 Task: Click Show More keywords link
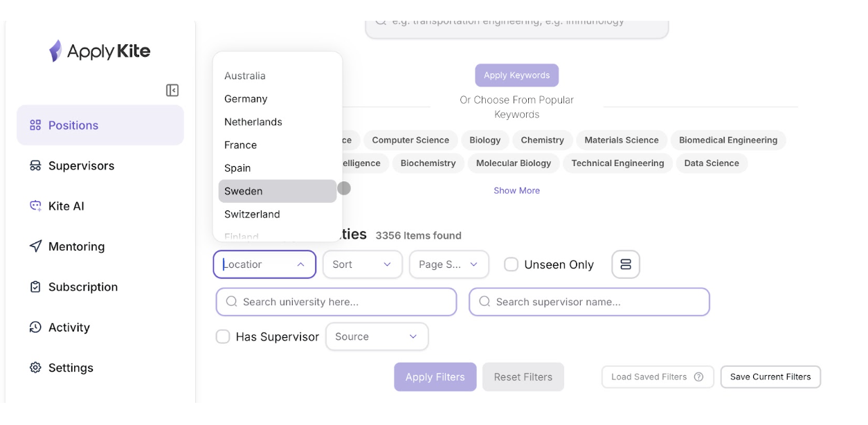pyautogui.click(x=516, y=191)
